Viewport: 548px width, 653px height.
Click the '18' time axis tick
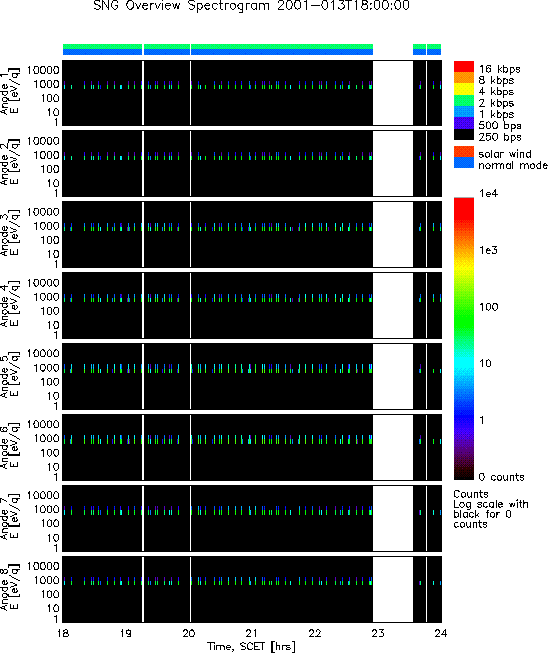tap(63, 633)
